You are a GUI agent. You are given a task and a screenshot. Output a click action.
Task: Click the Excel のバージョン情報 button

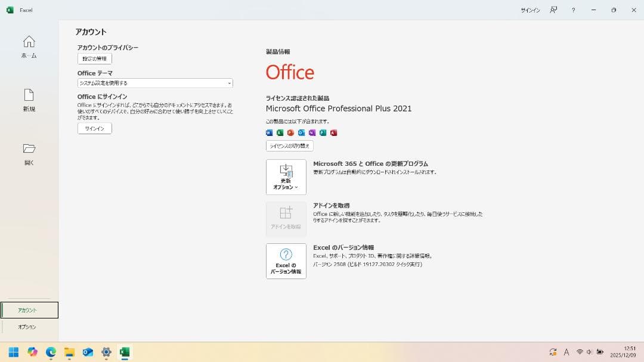(286, 261)
